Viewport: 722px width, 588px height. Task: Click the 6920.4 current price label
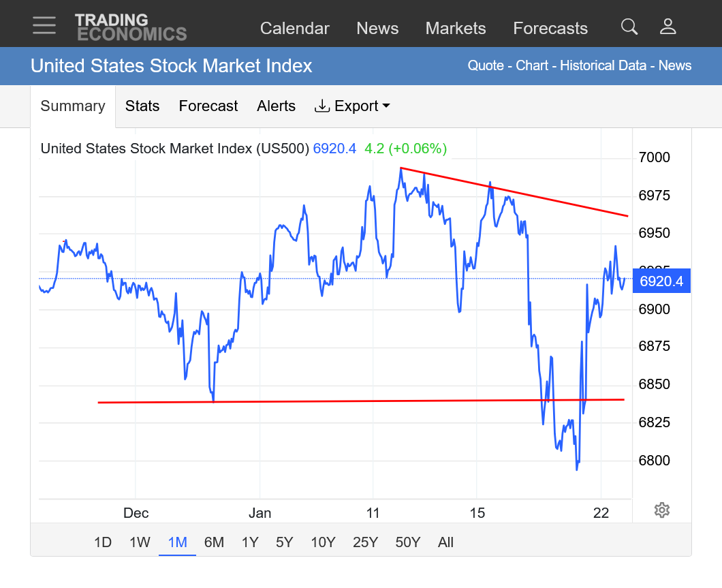click(x=661, y=281)
